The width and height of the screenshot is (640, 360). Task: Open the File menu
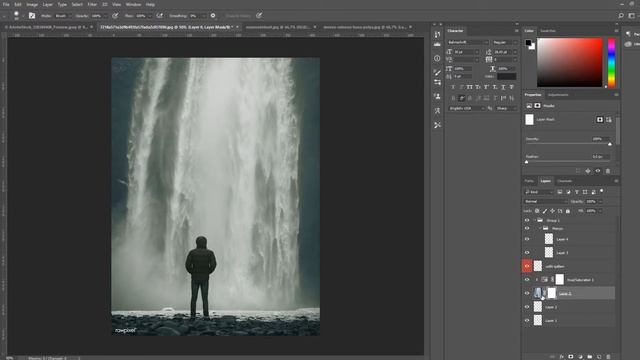click(6, 4)
